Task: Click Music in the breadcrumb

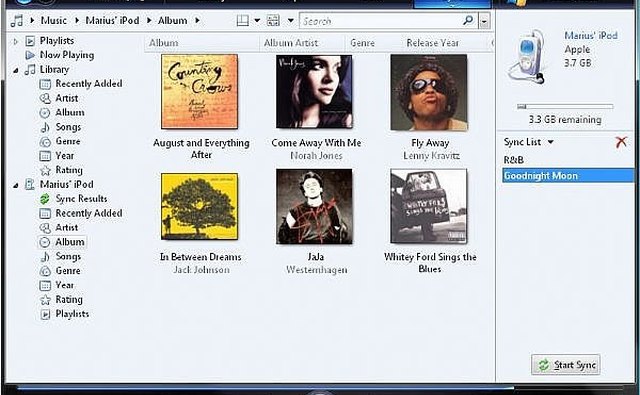Action: click(x=53, y=20)
